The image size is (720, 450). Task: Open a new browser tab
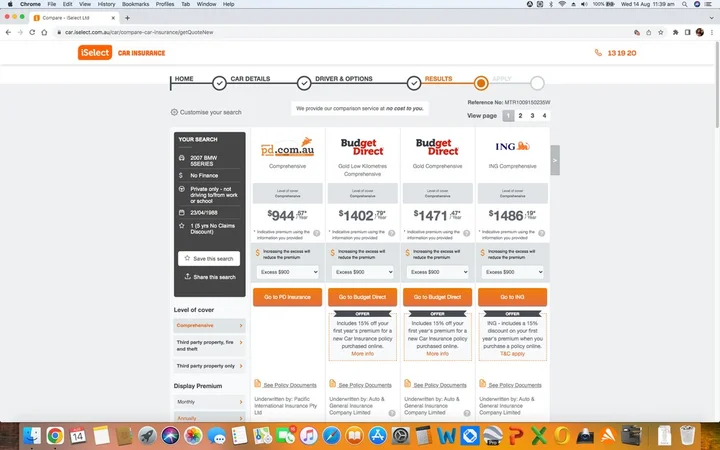127,18
